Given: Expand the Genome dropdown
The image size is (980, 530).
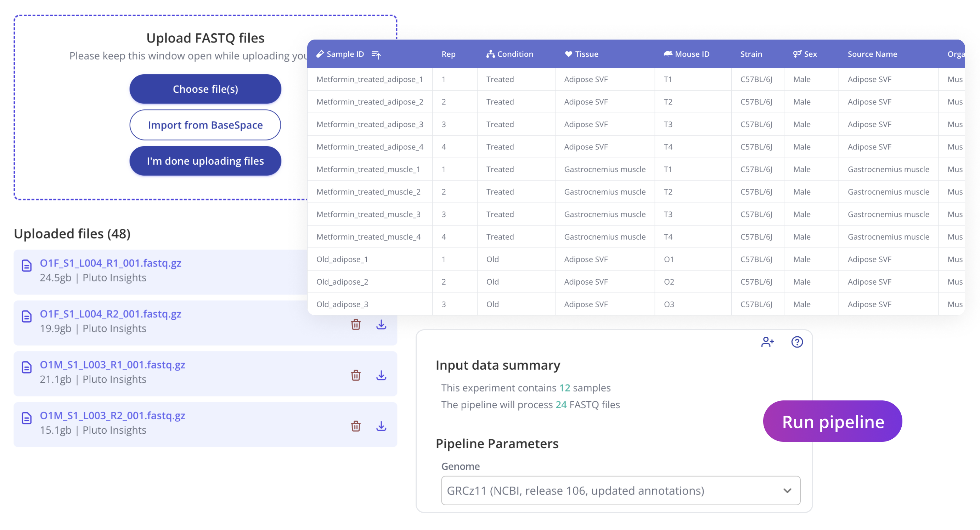Looking at the screenshot, I should (620, 490).
